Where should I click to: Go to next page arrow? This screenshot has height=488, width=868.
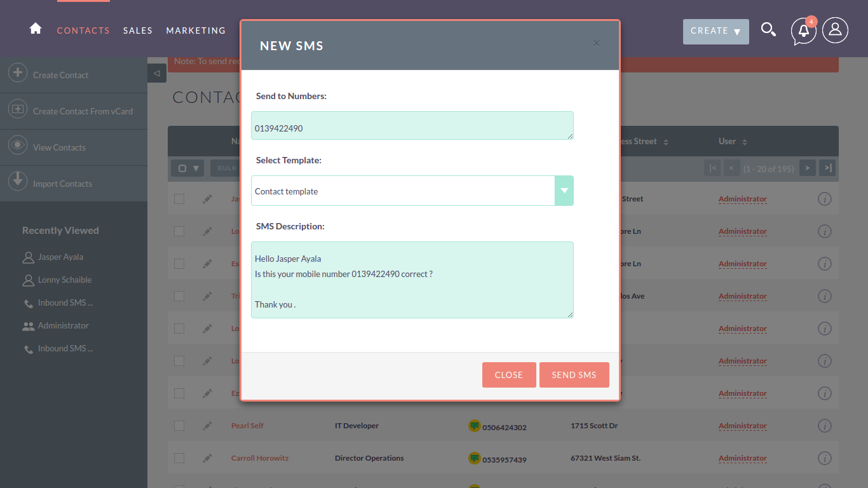(808, 168)
